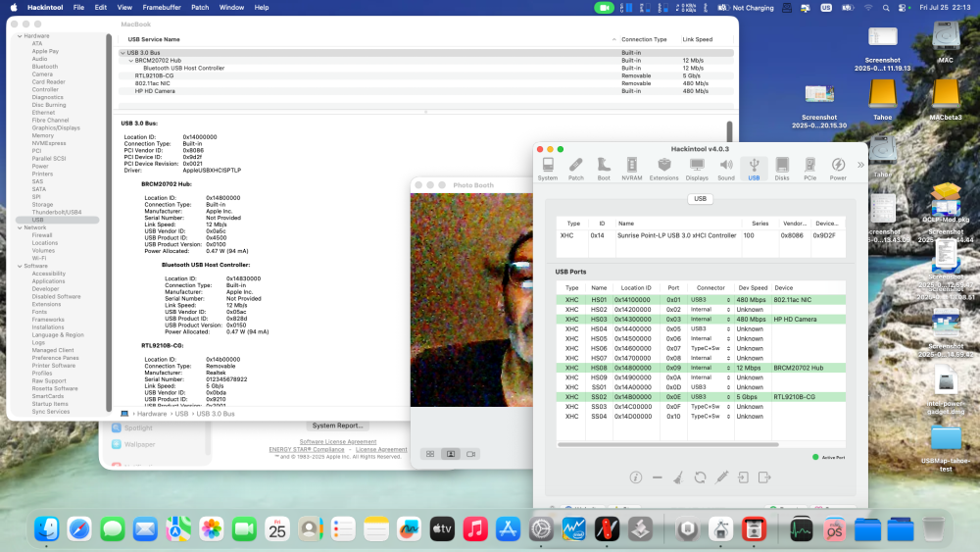Change connector type for SS04 port
Image resolution: width=980 pixels, height=552 pixels.
[710, 417]
